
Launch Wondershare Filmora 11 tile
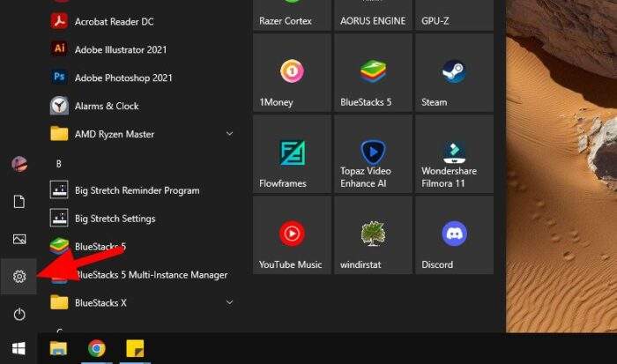tap(454, 154)
